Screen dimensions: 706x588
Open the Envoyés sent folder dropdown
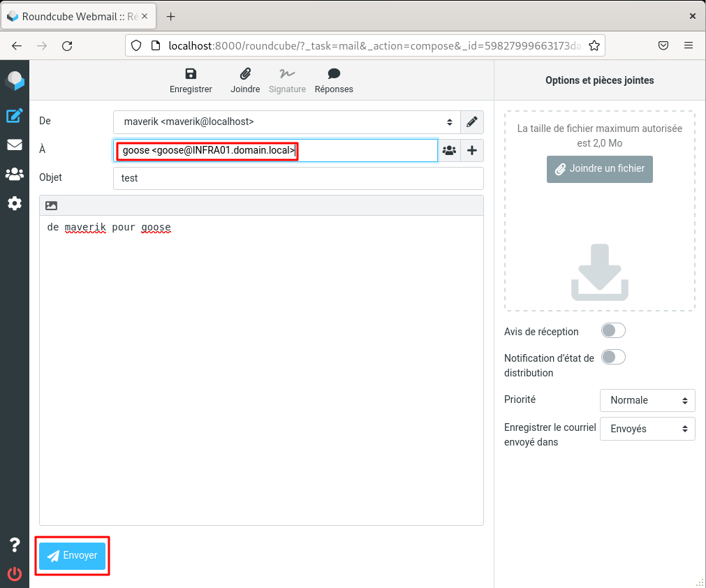pos(647,429)
